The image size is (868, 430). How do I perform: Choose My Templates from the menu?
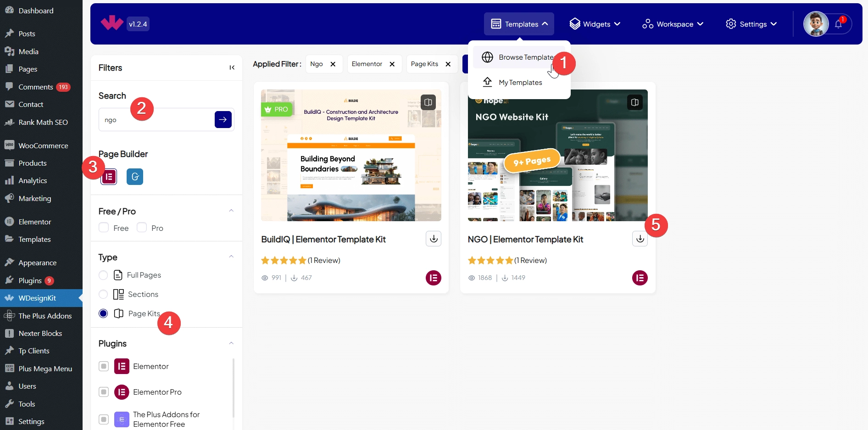[520, 83]
